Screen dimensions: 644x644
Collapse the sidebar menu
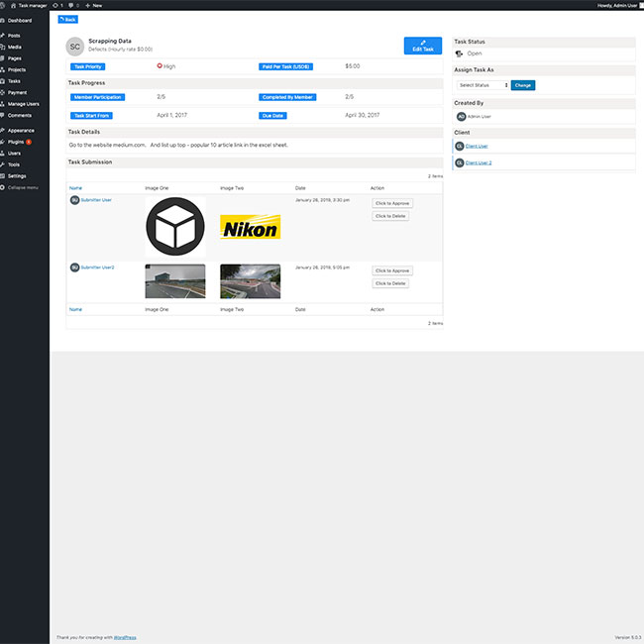click(x=23, y=187)
